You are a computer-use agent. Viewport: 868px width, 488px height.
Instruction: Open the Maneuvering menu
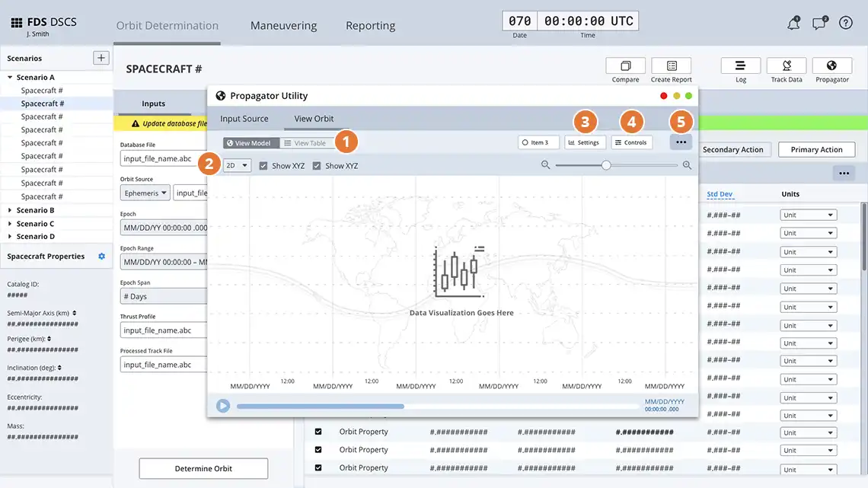(283, 25)
